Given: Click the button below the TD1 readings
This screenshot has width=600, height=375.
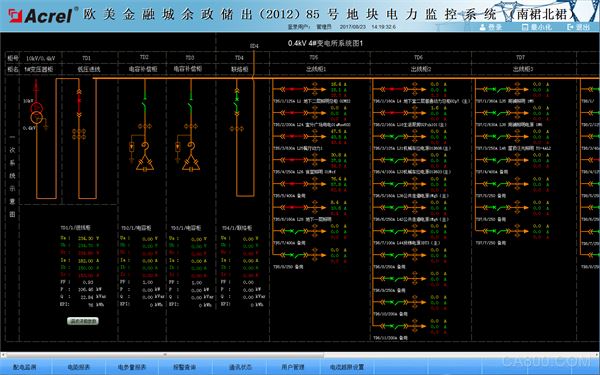Looking at the screenshot, I should click(x=83, y=321).
